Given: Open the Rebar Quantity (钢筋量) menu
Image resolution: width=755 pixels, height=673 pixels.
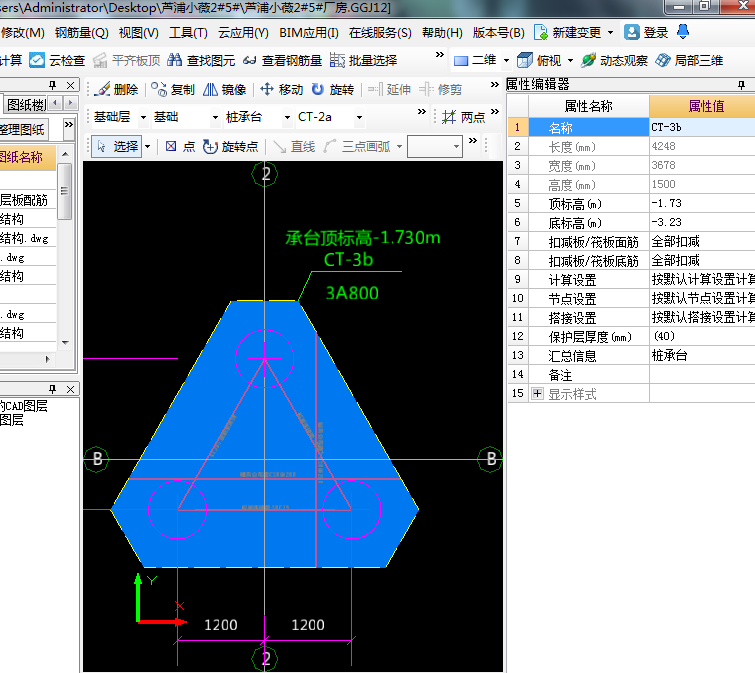Looking at the screenshot, I should tap(82, 32).
